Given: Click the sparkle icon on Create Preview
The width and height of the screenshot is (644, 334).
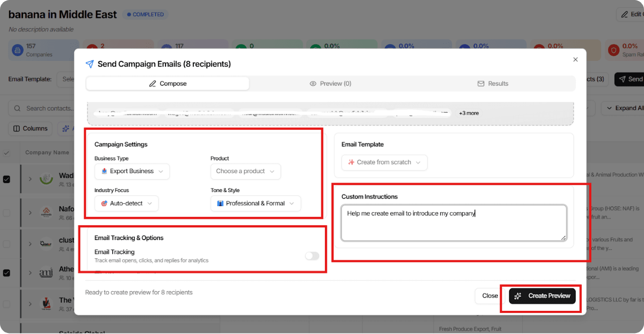Looking at the screenshot, I should click(x=518, y=296).
